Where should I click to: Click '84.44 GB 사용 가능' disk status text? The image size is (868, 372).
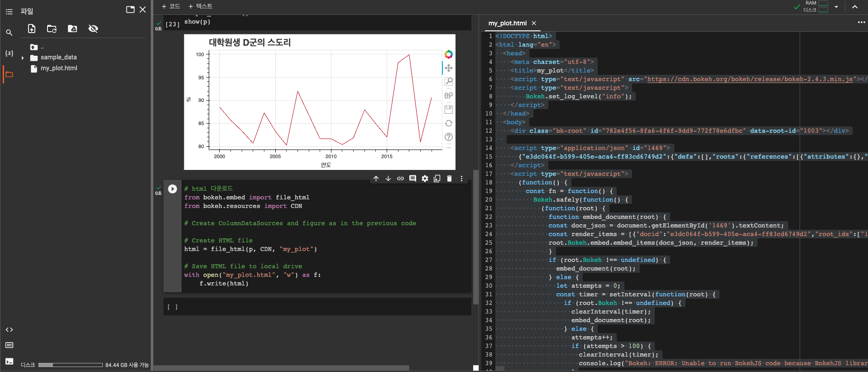(127, 365)
